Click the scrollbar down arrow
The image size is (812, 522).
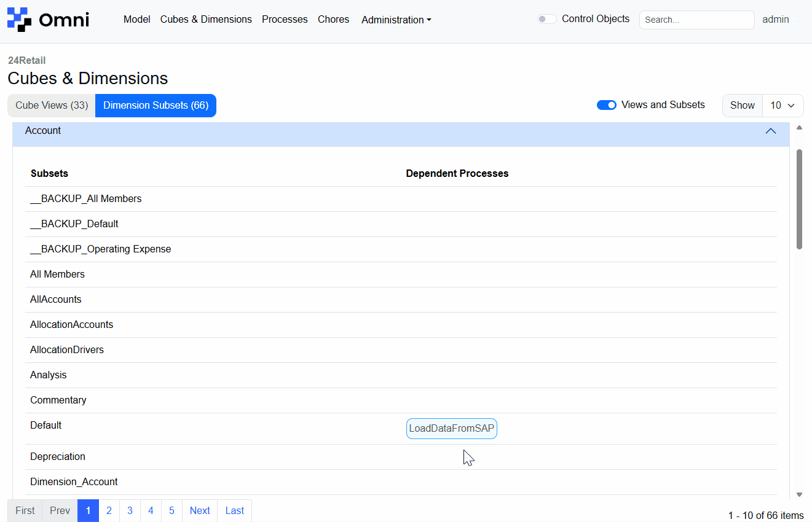[799, 494]
